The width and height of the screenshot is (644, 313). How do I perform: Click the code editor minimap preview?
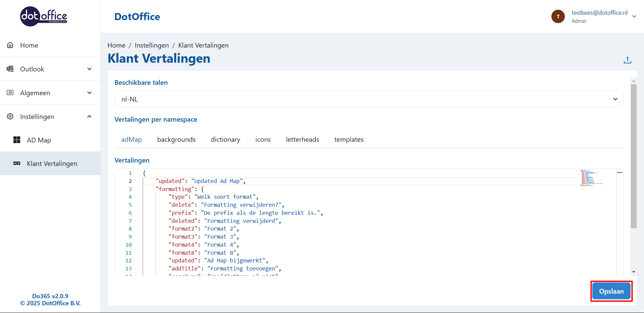click(x=592, y=178)
